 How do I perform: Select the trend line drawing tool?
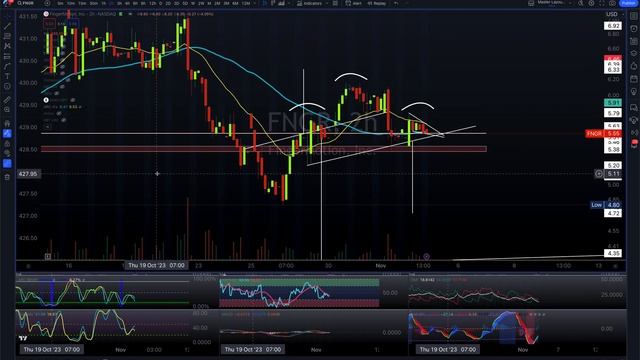click(x=7, y=26)
